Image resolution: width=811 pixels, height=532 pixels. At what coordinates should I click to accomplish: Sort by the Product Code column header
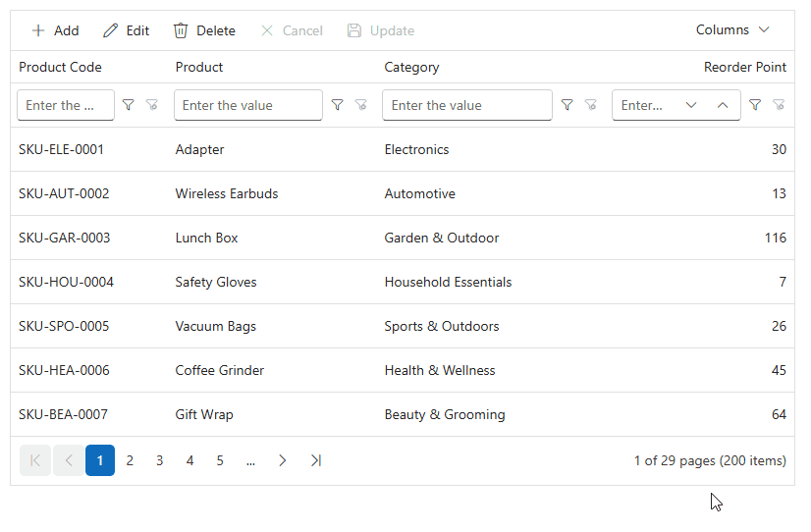(x=60, y=67)
